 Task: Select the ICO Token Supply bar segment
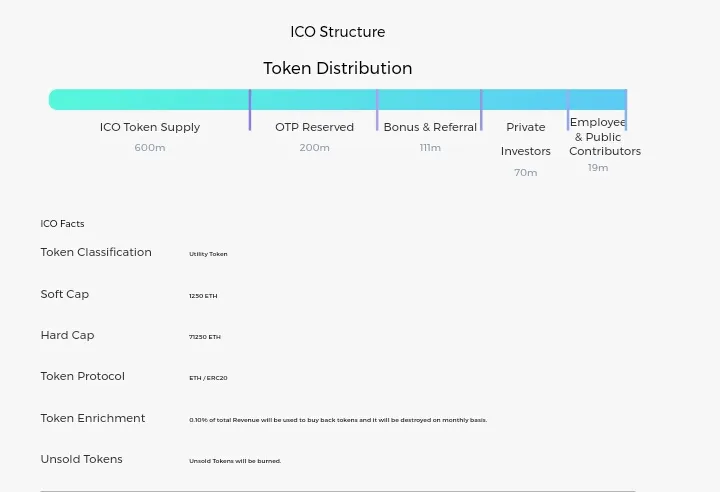point(149,99)
